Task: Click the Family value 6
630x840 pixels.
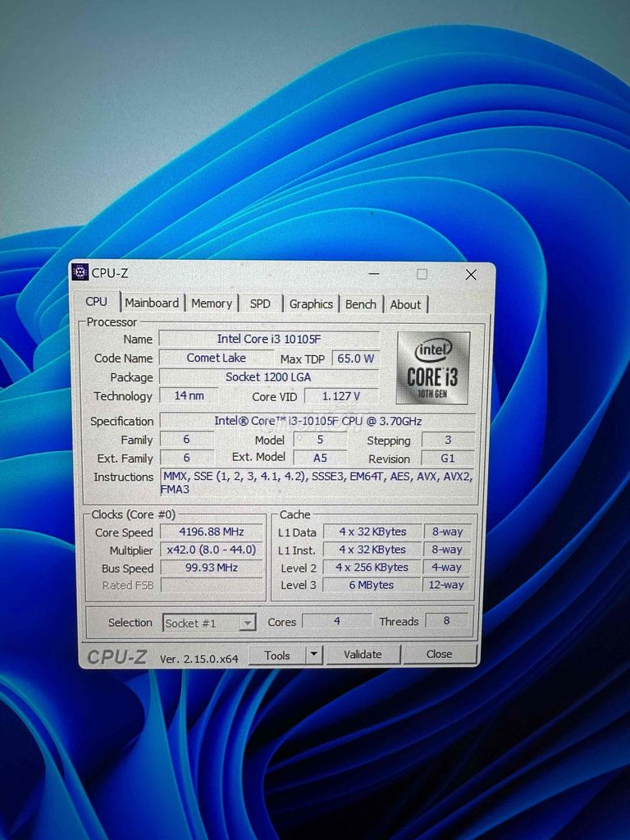Action: (186, 440)
